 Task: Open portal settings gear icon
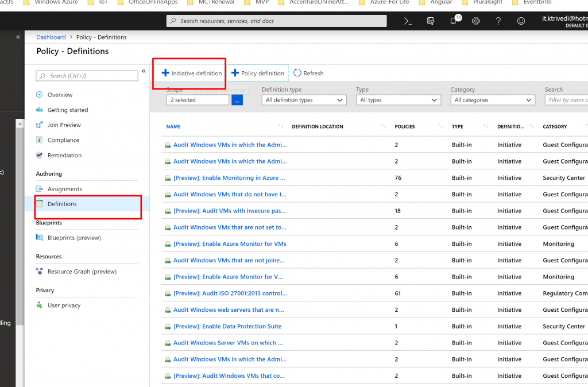tap(476, 21)
